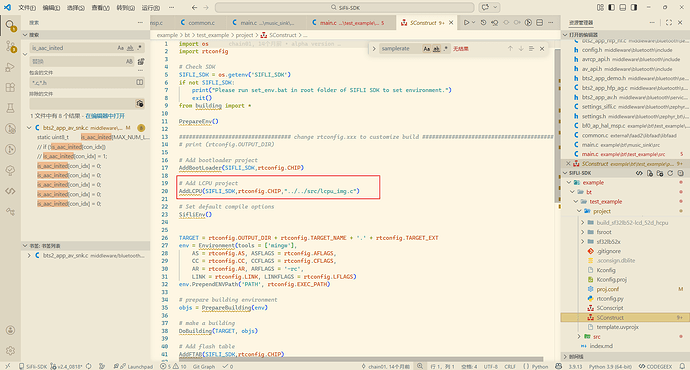Click the Notifications bell in status bar
The width and height of the screenshot is (690, 370).
click(683, 366)
